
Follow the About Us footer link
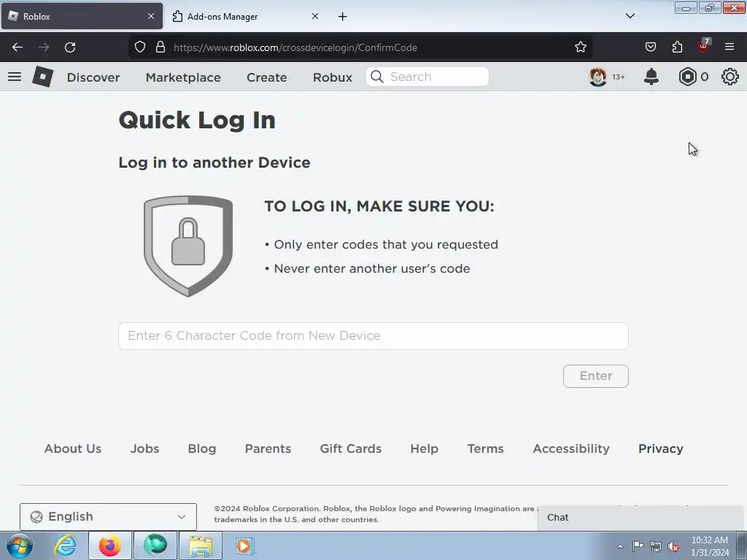[73, 448]
